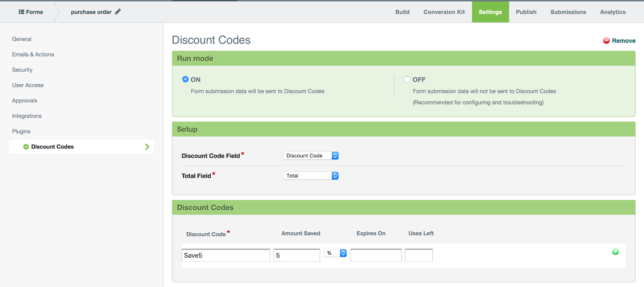Image resolution: width=644 pixels, height=287 pixels.
Task: Open the percent unit dropdown
Action: point(335,253)
